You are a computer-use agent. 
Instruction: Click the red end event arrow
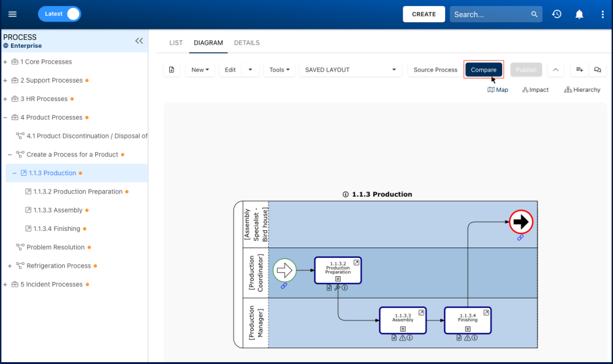[520, 222]
